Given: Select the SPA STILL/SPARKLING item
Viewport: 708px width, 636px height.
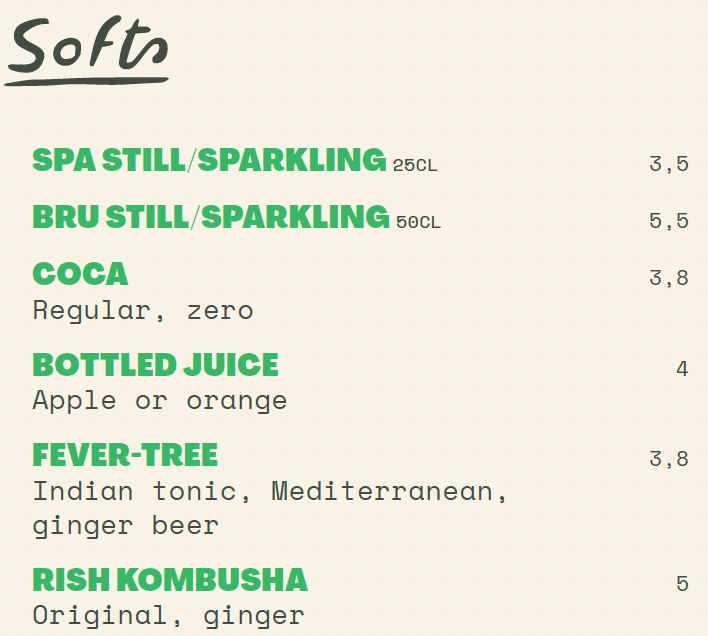Looking at the screenshot, I should pyautogui.click(x=209, y=160).
